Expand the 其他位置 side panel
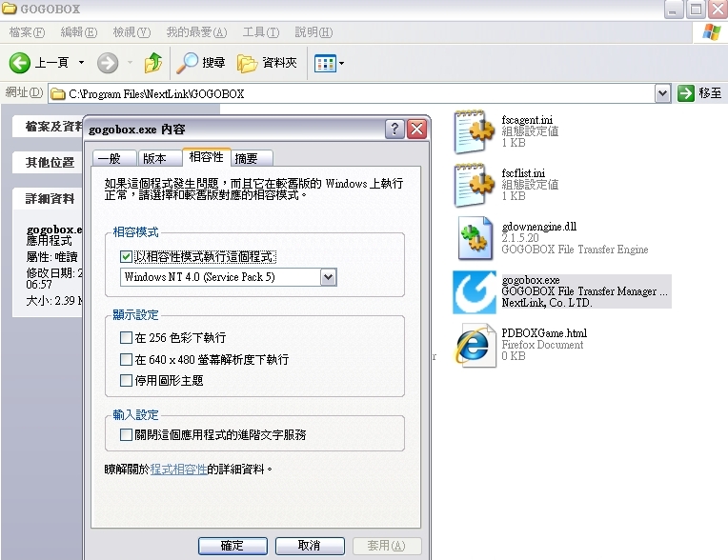Image resolution: width=728 pixels, height=560 pixels. [x=50, y=163]
